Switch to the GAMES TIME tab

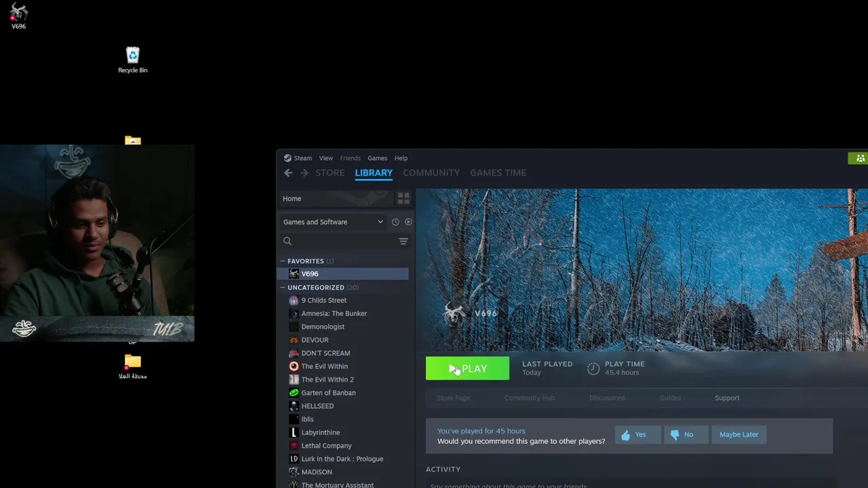[x=498, y=173]
